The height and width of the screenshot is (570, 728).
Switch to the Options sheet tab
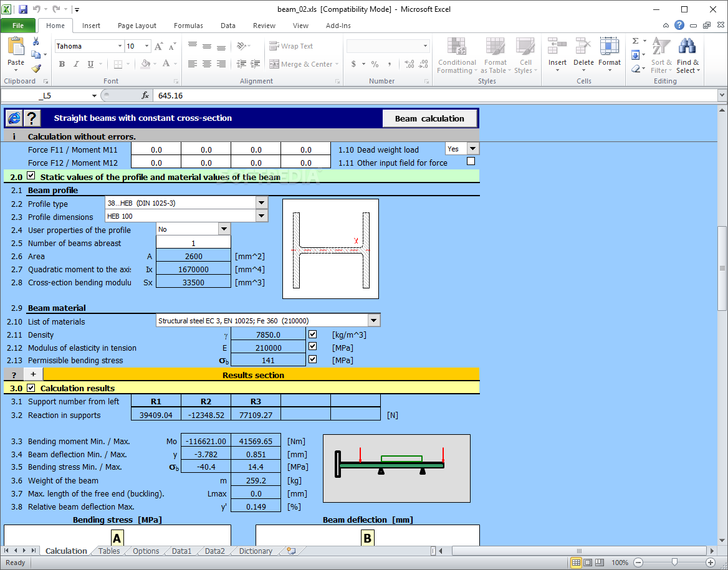coord(146,551)
